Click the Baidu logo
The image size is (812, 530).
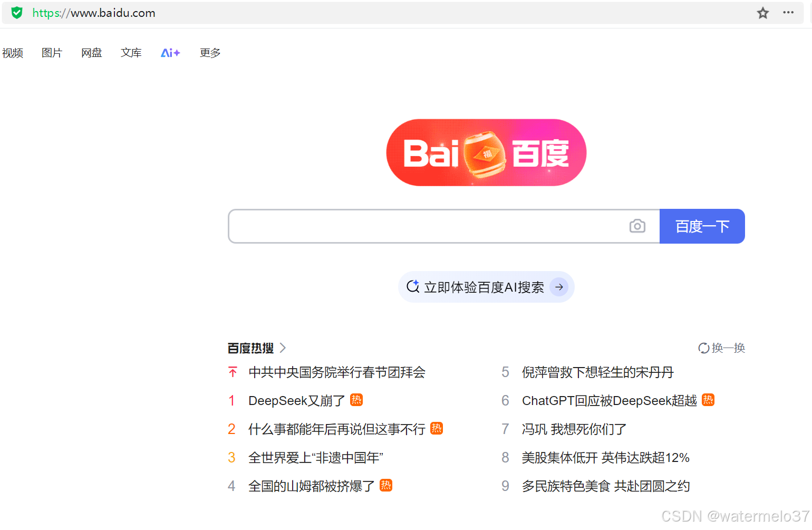coord(486,152)
